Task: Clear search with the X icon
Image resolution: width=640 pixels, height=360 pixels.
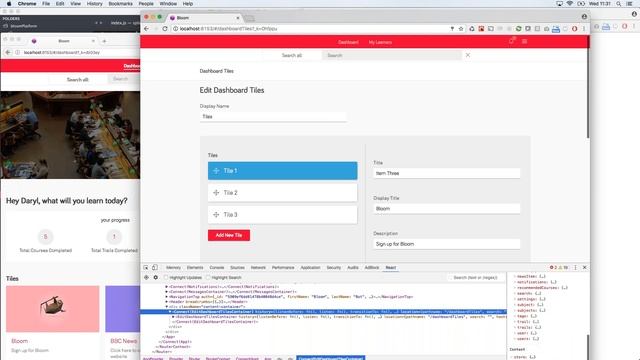Action: pos(468,55)
